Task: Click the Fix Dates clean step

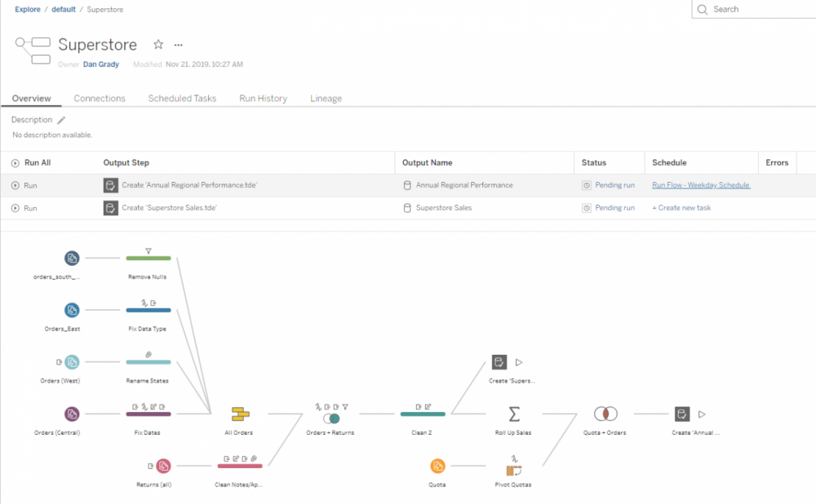Action: tap(149, 414)
